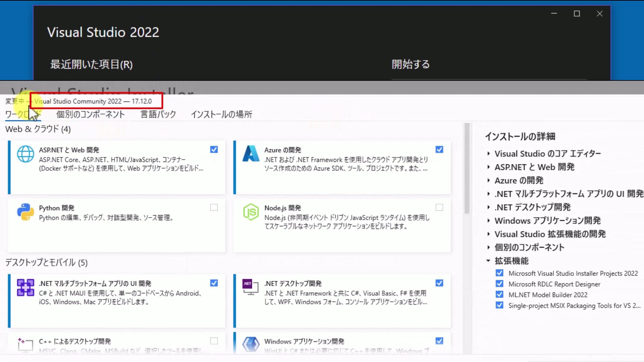Click the ASP.NET と Web 開発 globe icon

click(x=25, y=154)
